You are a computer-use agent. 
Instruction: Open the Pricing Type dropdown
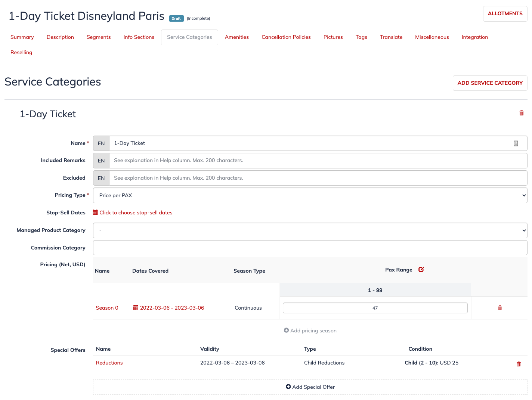click(x=310, y=195)
